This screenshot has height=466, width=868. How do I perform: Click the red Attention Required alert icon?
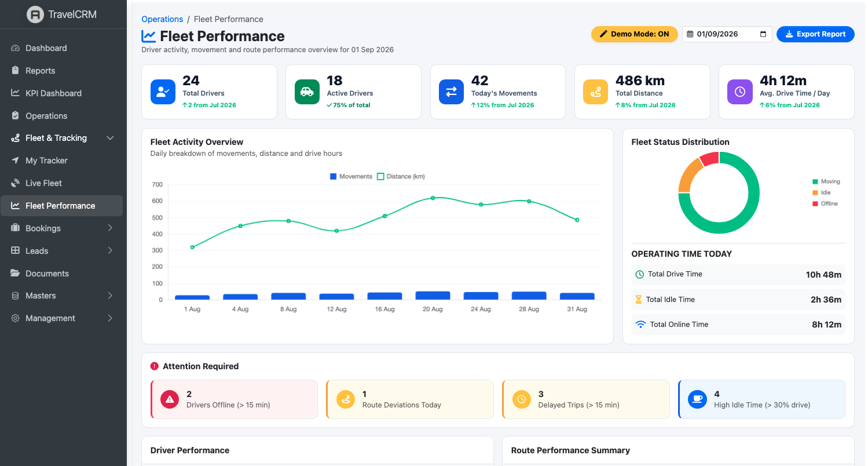point(154,366)
